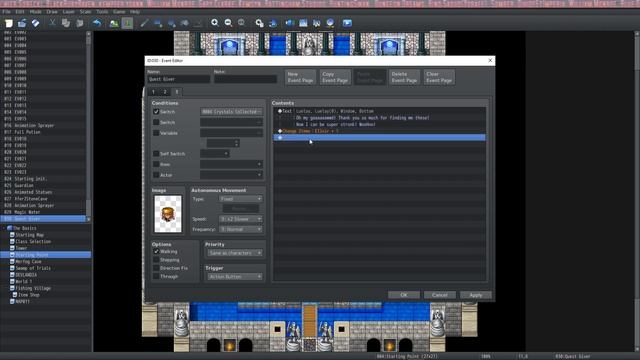Image resolution: width=640 pixels, height=360 pixels.
Task: Select the Flood Fill tool
Action: [x=185, y=23]
